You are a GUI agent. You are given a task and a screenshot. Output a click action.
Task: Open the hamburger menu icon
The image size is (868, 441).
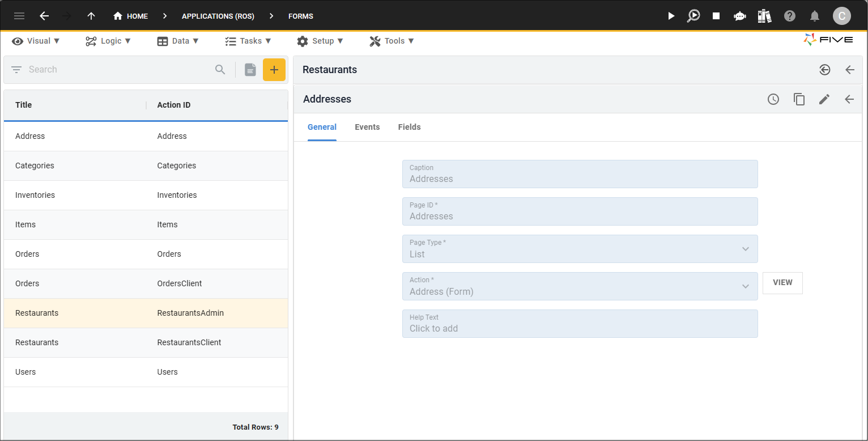pyautogui.click(x=19, y=16)
